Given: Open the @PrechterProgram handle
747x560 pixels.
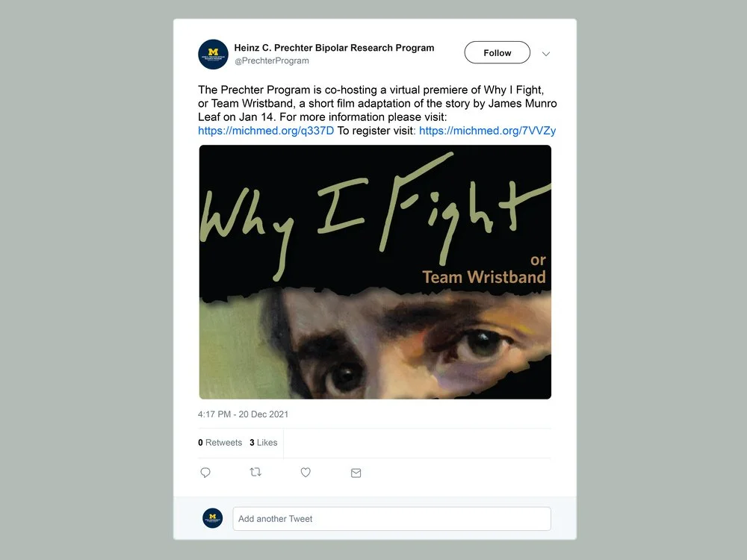Looking at the screenshot, I should 272,61.
